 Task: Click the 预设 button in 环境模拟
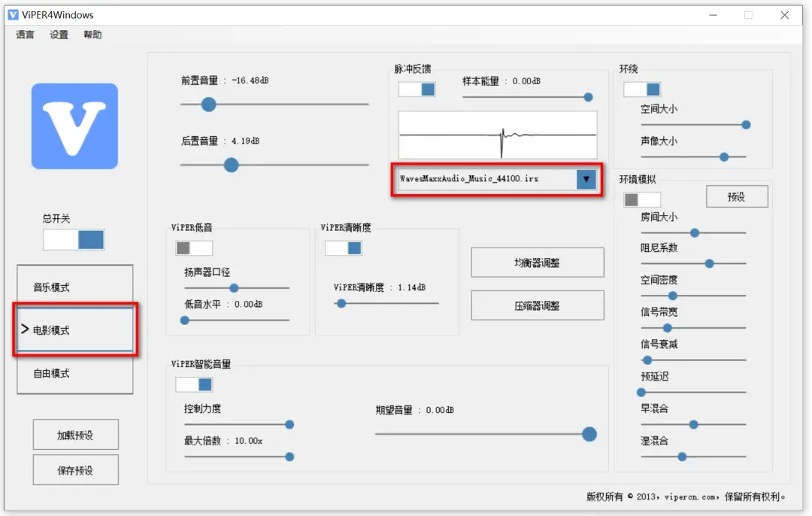point(737,197)
